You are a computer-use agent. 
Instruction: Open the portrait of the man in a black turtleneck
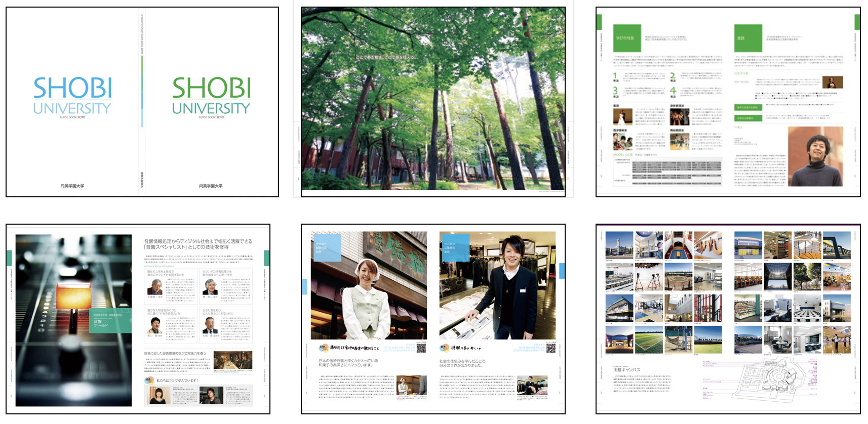pos(815,156)
